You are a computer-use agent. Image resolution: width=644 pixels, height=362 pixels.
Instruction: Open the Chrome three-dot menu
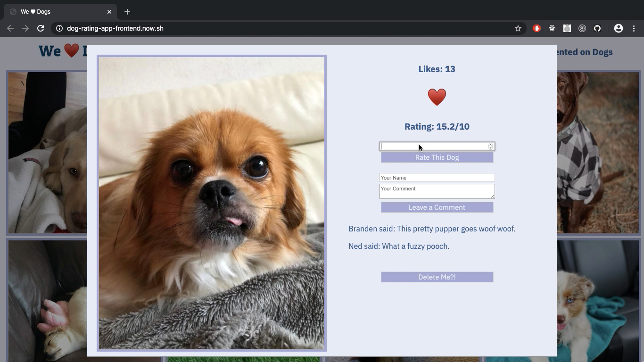(634, 28)
